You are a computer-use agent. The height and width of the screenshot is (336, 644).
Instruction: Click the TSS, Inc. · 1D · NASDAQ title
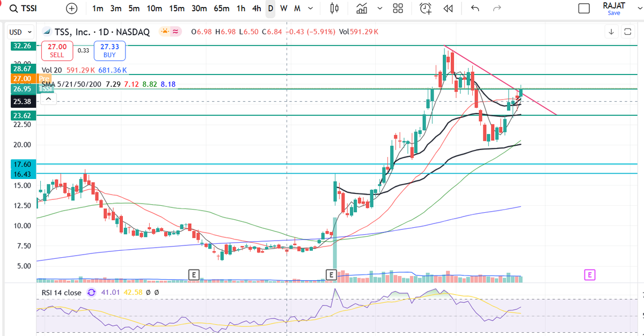[x=102, y=32]
